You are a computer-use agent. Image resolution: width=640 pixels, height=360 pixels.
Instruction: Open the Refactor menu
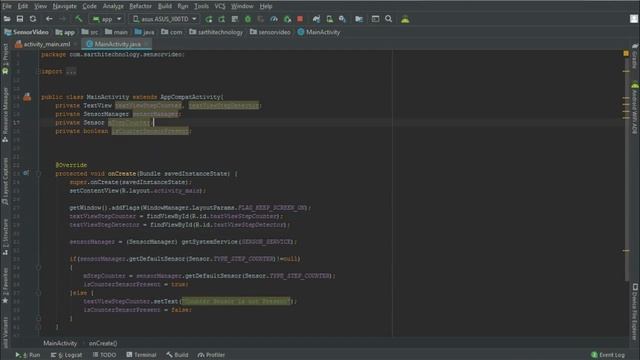click(x=140, y=6)
